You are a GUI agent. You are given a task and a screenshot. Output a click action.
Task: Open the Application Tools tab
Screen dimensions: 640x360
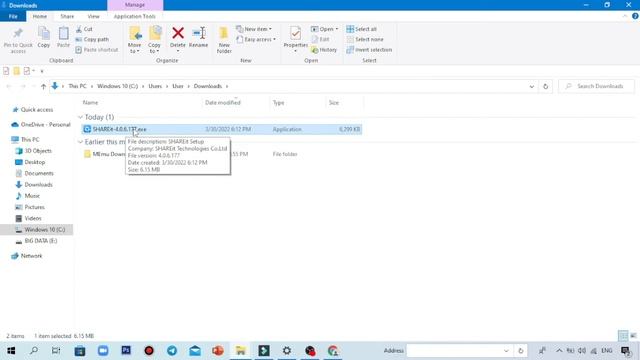[135, 16]
